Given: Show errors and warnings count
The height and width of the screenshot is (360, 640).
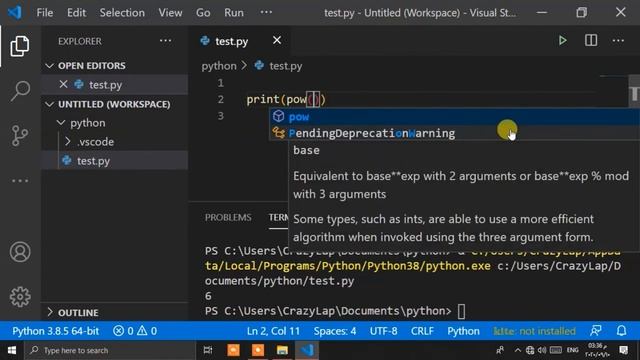Looking at the screenshot, I should [135, 331].
